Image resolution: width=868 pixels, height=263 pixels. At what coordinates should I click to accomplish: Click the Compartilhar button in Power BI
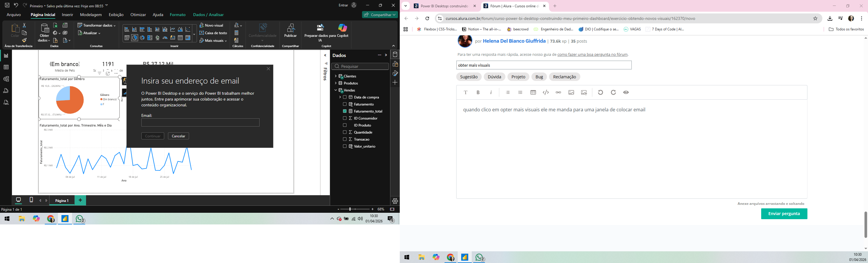coord(380,15)
